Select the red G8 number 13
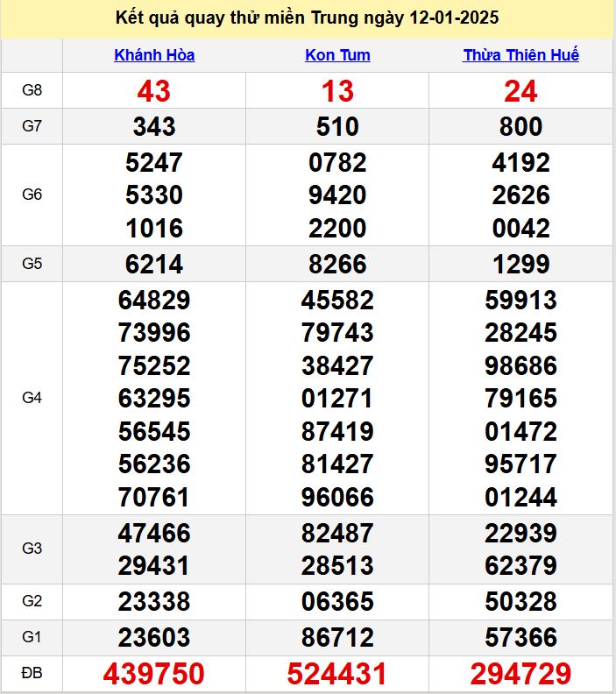 pos(337,91)
